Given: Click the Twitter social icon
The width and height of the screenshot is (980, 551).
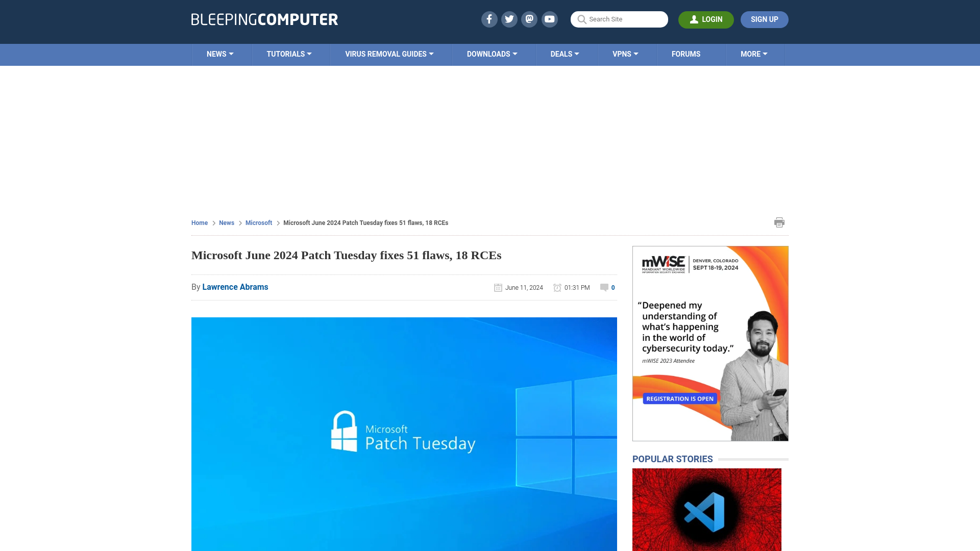Looking at the screenshot, I should tap(509, 19).
